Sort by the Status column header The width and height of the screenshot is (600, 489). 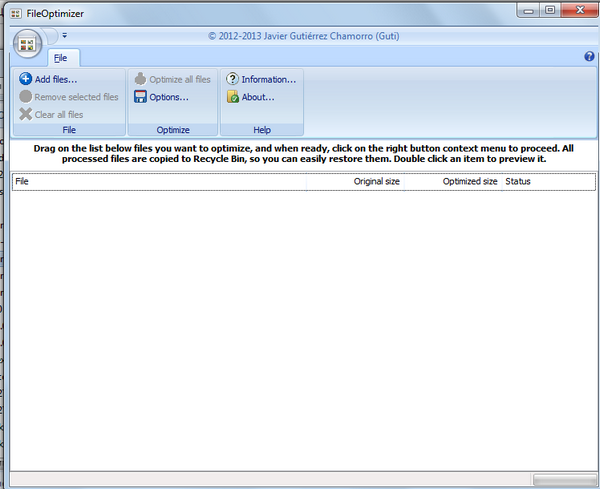tap(549, 181)
